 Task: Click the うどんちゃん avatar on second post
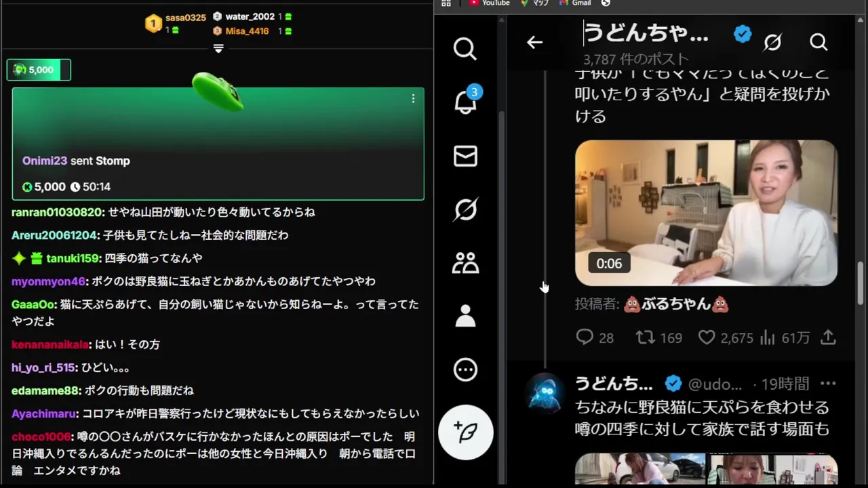pyautogui.click(x=545, y=392)
